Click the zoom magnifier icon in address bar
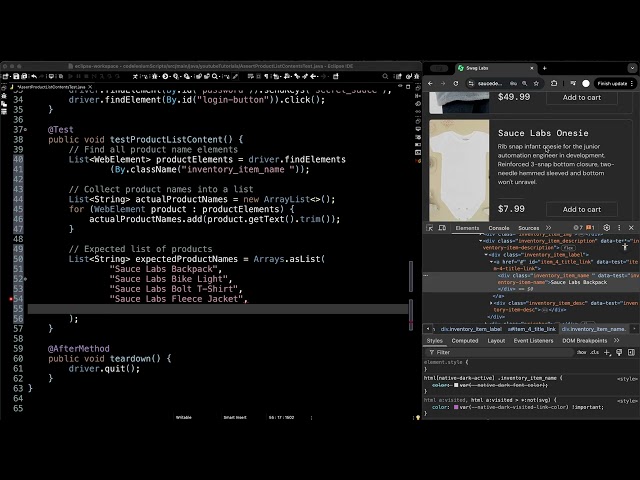640x480 pixels. coord(524,83)
